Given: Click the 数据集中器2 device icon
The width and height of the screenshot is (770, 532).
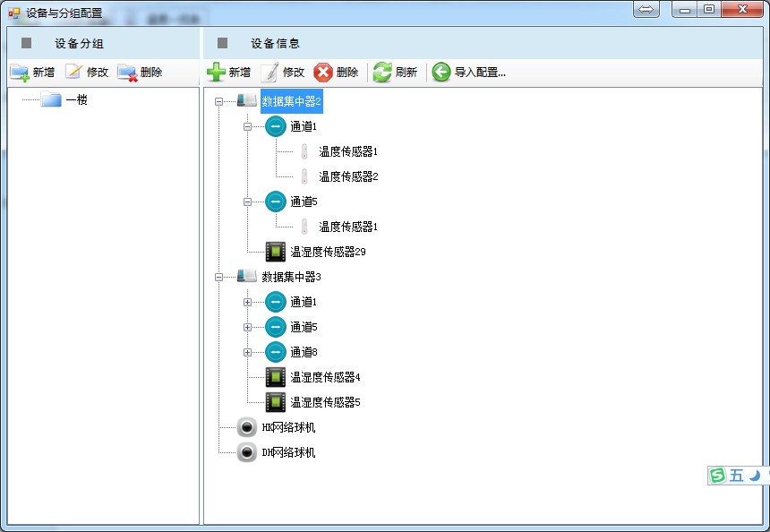Looking at the screenshot, I should point(247,100).
